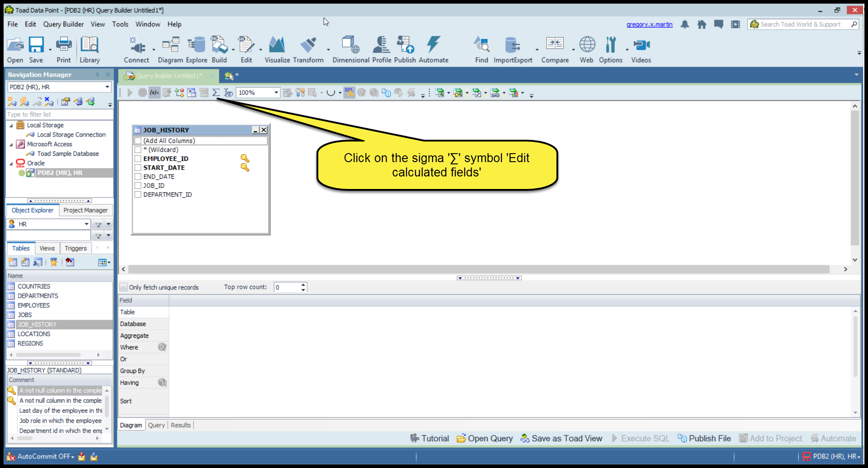Viewport: 868px width, 468px height.
Task: Check the END_DATE column checkbox
Action: click(x=138, y=176)
